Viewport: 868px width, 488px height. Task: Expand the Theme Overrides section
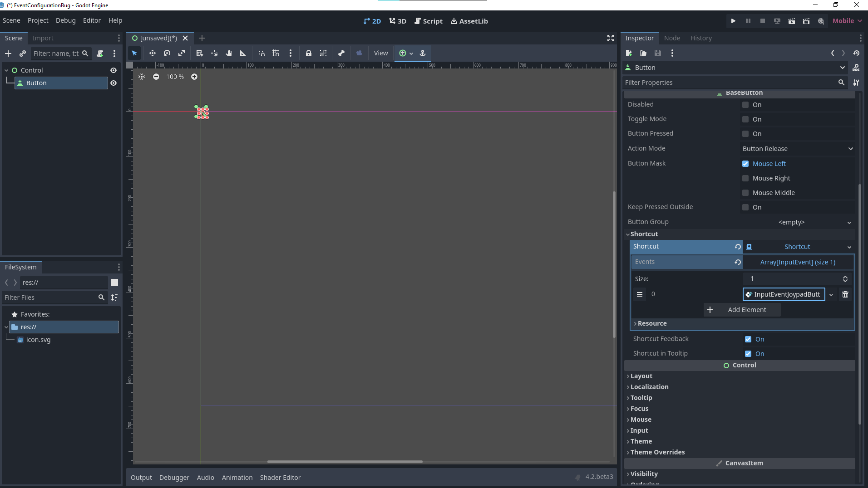(657, 452)
